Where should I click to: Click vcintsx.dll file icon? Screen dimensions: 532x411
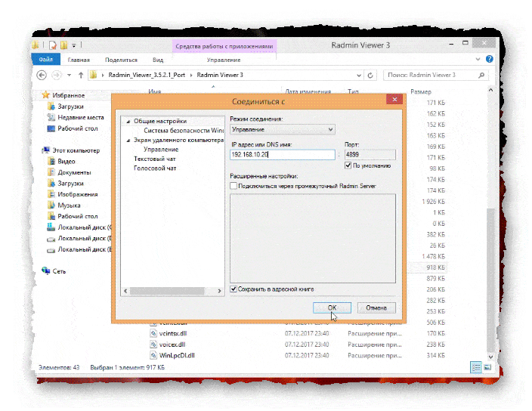(x=153, y=333)
